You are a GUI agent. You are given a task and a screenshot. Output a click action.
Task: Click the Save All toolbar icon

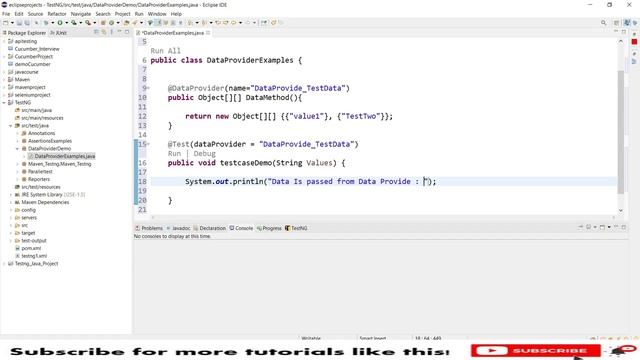27,23
